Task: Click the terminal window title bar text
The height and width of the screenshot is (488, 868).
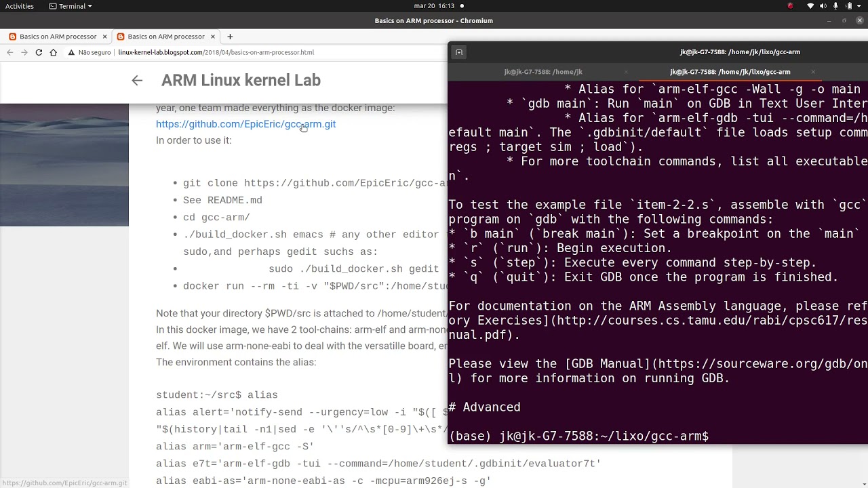Action: 740,52
